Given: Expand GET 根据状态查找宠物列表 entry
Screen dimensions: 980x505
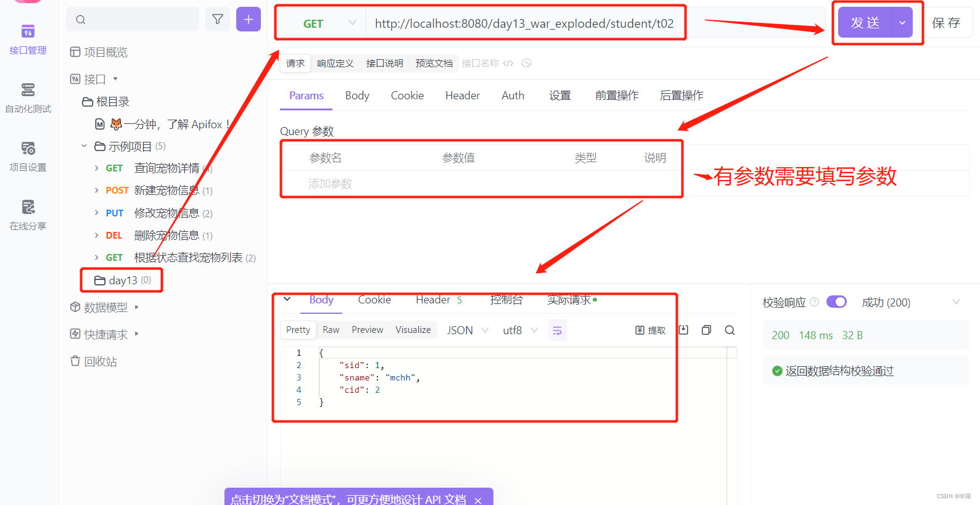Looking at the screenshot, I should click(96, 257).
